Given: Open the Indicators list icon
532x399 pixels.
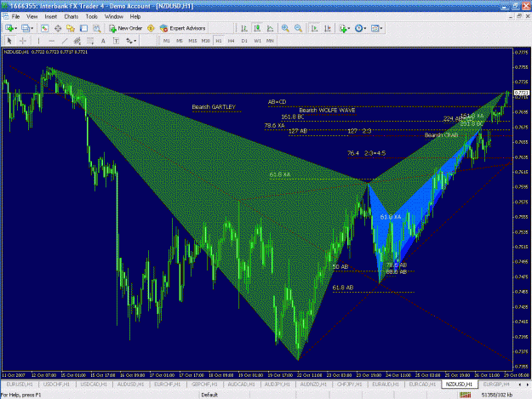Looking at the screenshot, I should click(343, 28).
